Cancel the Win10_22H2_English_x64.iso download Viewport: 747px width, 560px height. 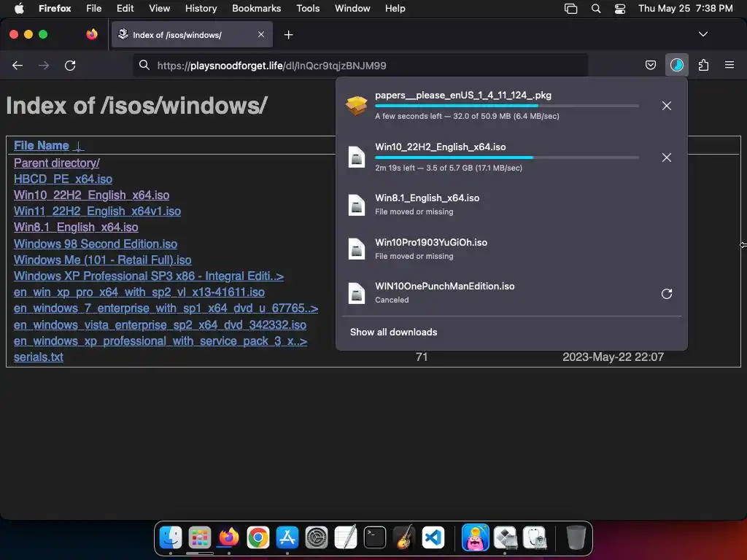point(667,157)
